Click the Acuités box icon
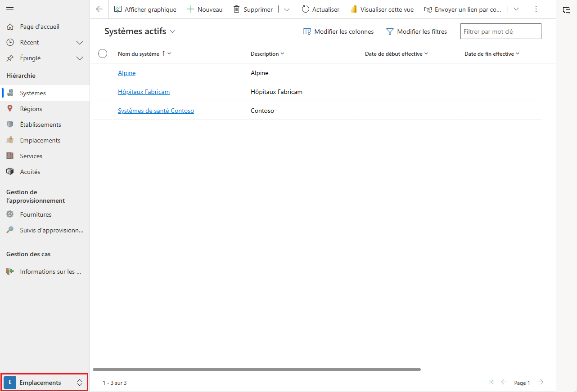The image size is (577, 392). 10,172
